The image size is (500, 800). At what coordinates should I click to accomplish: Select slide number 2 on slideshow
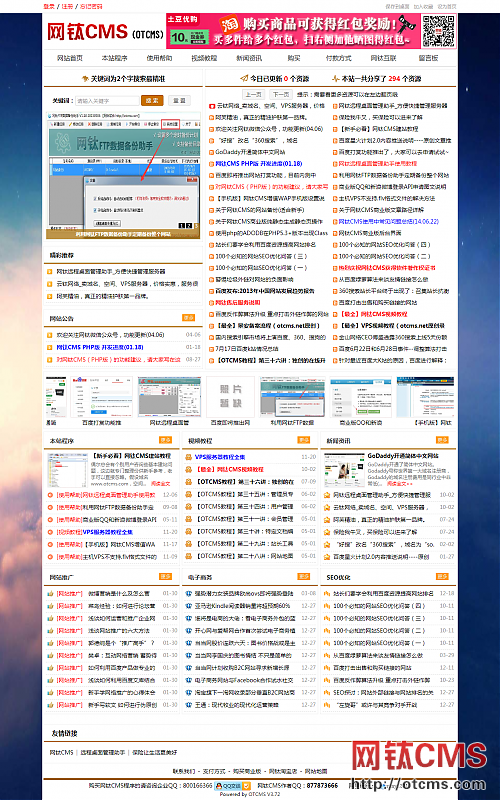189,226
